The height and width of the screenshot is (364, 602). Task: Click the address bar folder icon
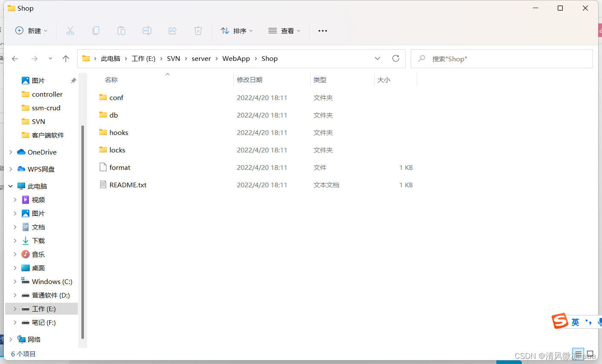tap(86, 58)
